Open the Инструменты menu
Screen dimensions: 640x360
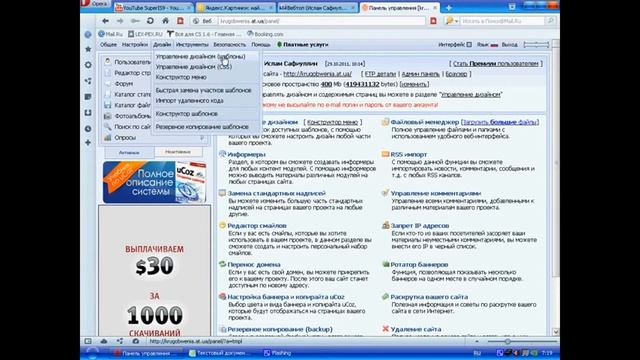click(192, 44)
